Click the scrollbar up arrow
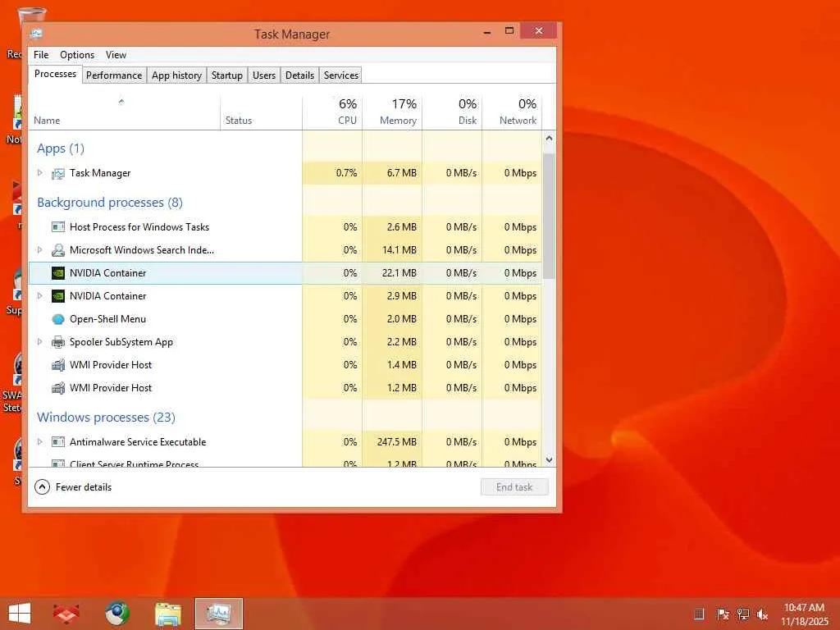Image resolution: width=840 pixels, height=630 pixels. 549,138
